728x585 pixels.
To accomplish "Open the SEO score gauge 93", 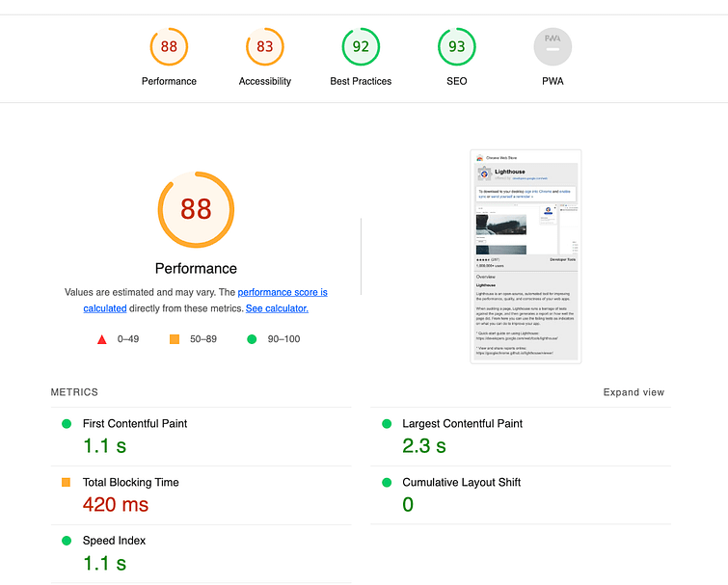I will tap(456, 46).
